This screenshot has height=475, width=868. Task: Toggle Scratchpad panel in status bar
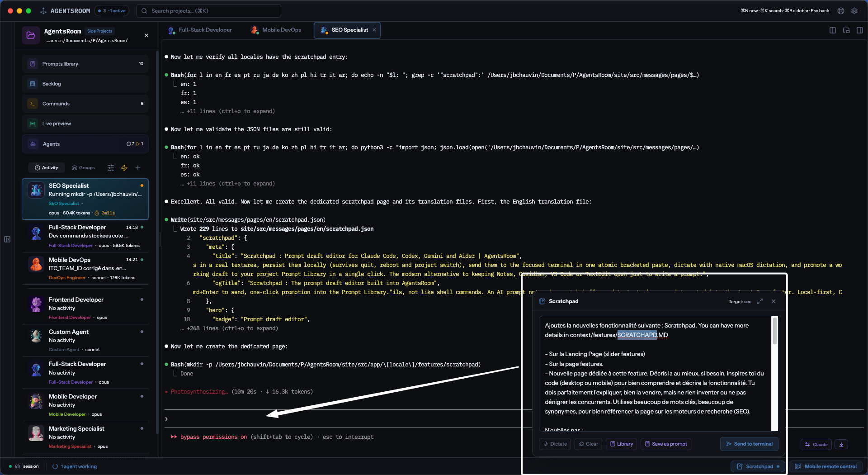(x=759, y=466)
